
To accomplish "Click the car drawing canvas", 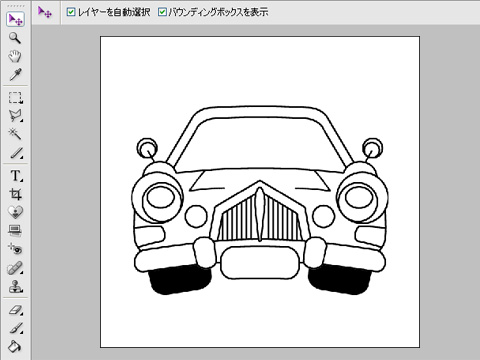I will click(x=260, y=192).
